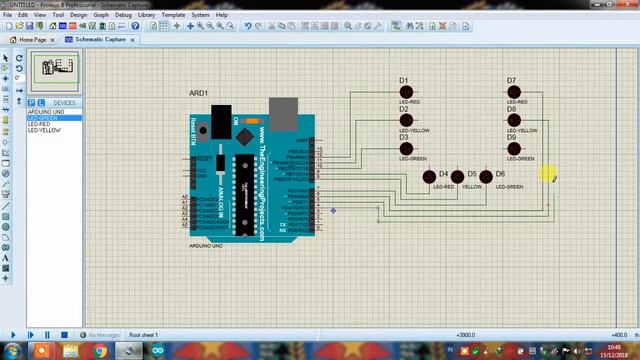Open File Explorer from the taskbar
640x360 pixels.
click(x=71, y=351)
